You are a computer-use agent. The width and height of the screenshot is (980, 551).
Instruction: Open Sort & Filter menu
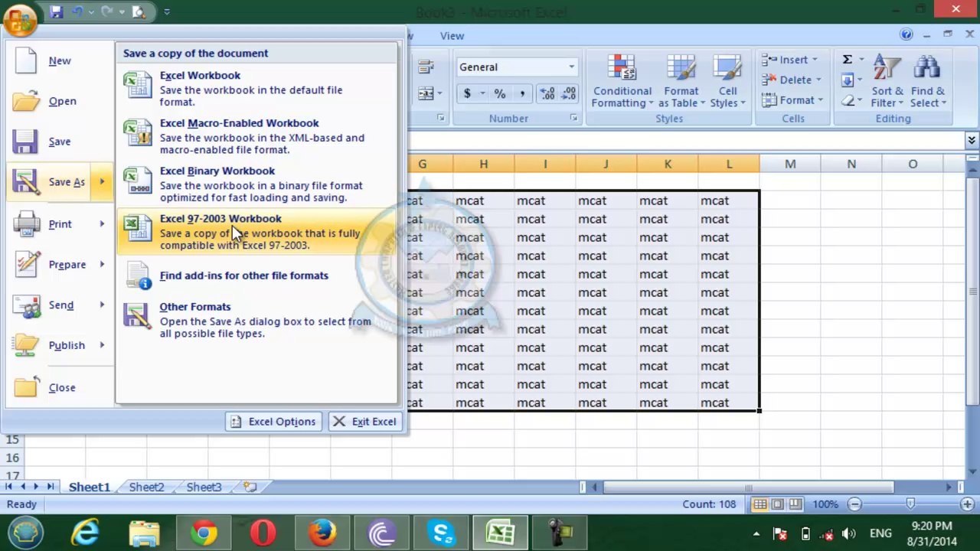click(x=887, y=82)
